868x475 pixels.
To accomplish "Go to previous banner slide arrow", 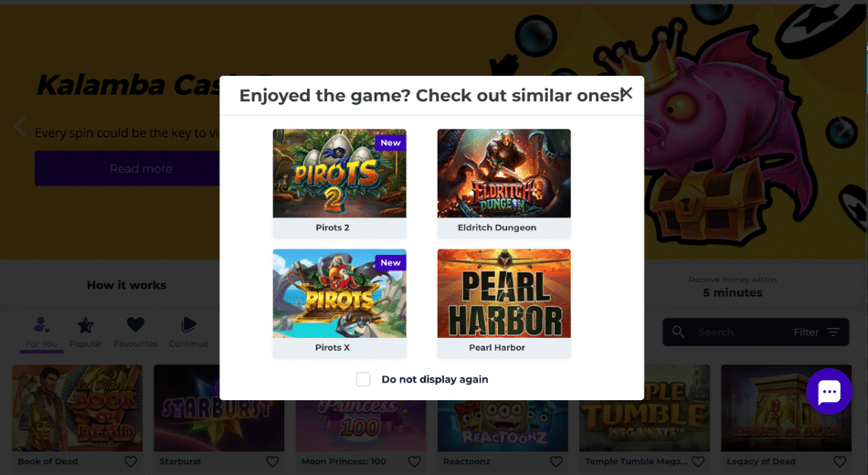I will point(20,126).
